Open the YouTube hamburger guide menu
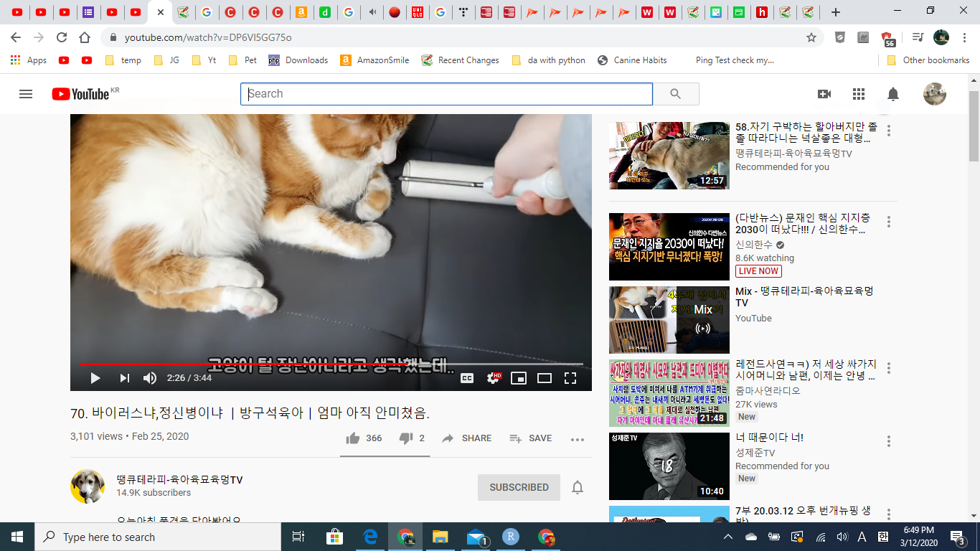 [x=26, y=94]
